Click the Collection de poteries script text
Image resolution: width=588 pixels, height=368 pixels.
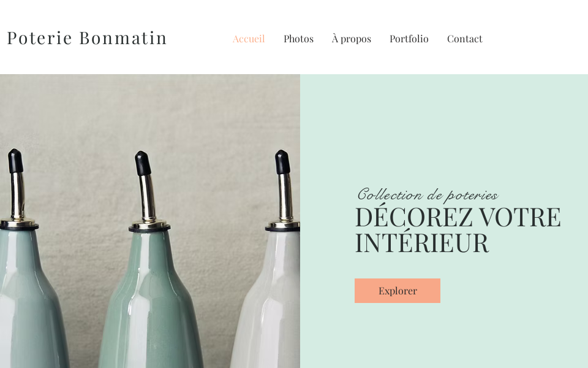(x=428, y=195)
